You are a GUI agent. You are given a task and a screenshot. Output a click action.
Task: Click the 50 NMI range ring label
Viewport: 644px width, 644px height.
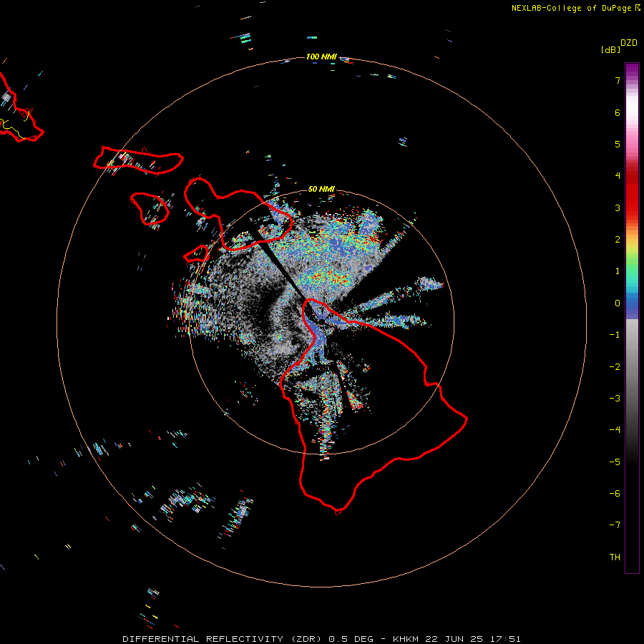[x=321, y=189]
